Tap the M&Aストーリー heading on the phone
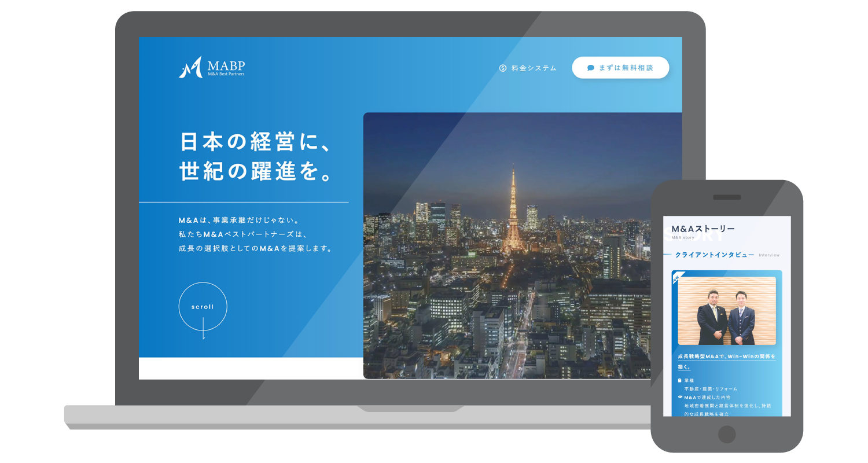The width and height of the screenshot is (868, 463). (x=703, y=229)
